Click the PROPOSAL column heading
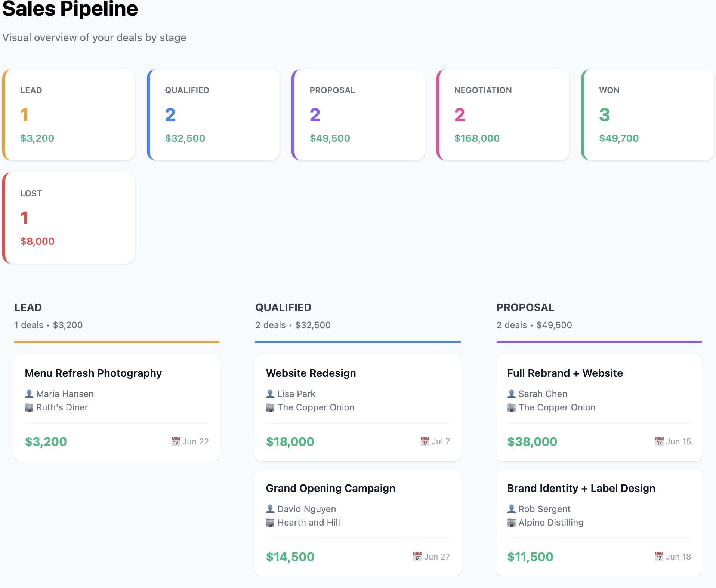This screenshot has height=588, width=716. [x=525, y=307]
